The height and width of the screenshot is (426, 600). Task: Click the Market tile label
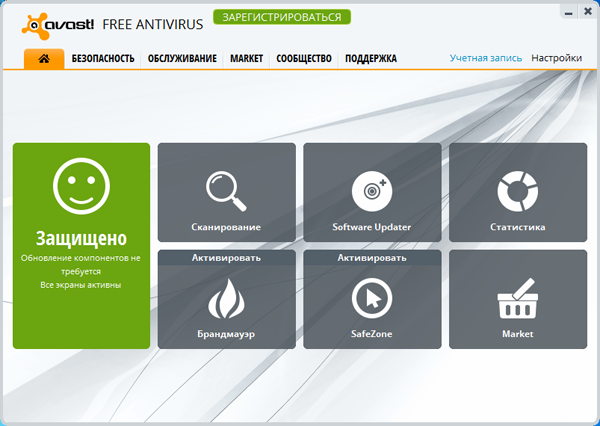click(518, 334)
